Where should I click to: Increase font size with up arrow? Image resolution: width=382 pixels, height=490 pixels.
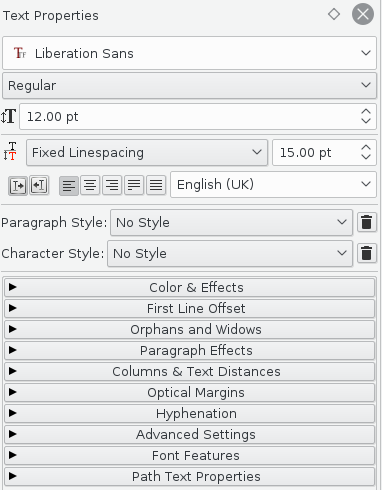pyautogui.click(x=366, y=112)
